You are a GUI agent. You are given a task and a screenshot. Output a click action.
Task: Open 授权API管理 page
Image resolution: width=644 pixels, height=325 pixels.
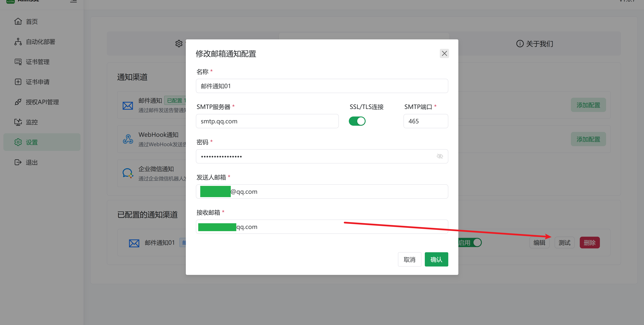pos(42,102)
